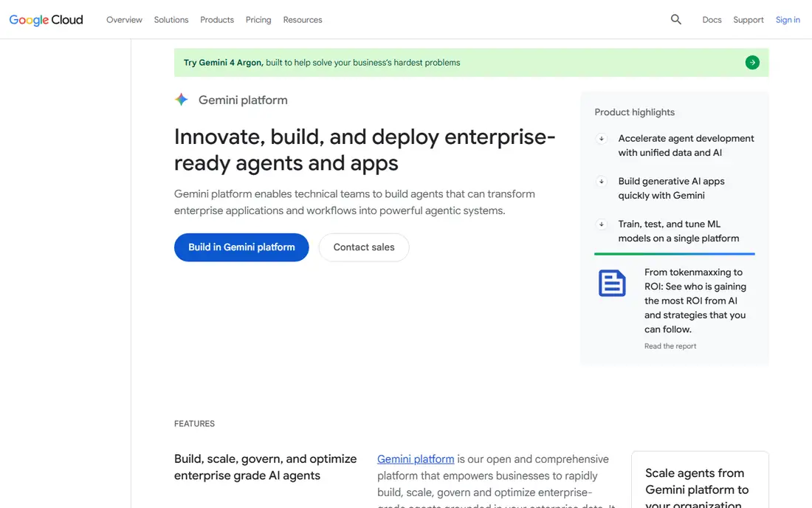Open the Support link in the header
Screen dimensions: 812x508
point(749,20)
